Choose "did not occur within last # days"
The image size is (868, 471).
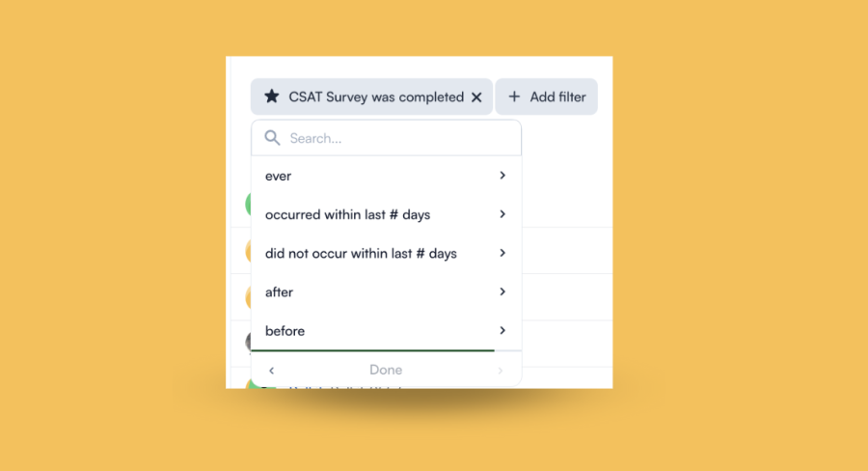point(387,253)
